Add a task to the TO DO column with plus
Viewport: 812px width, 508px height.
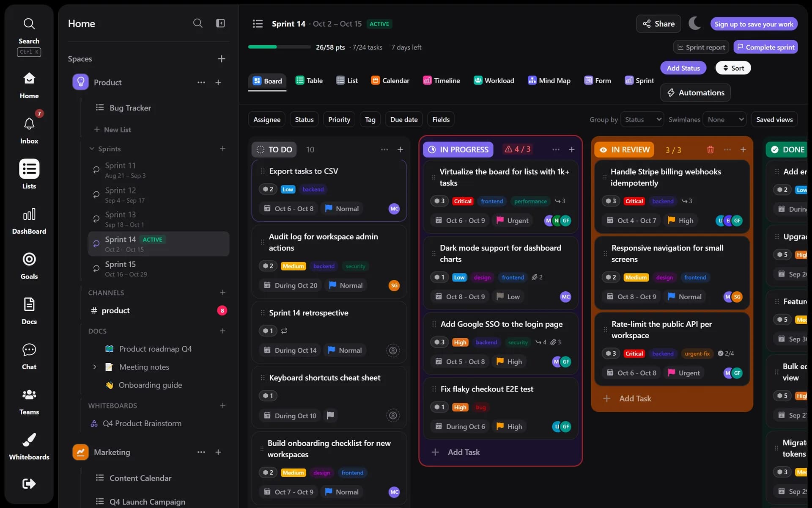(x=400, y=149)
